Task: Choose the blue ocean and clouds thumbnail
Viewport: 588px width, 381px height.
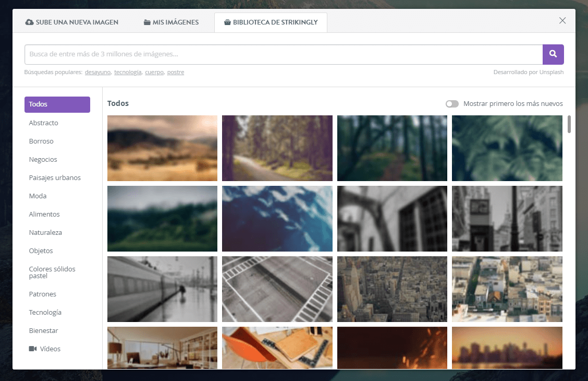Action: 277,219
